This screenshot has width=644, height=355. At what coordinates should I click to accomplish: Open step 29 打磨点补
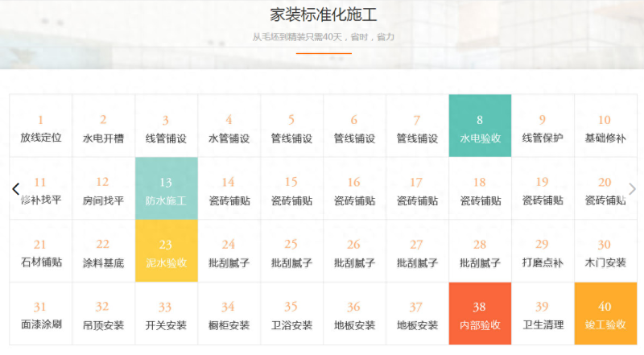(x=543, y=251)
